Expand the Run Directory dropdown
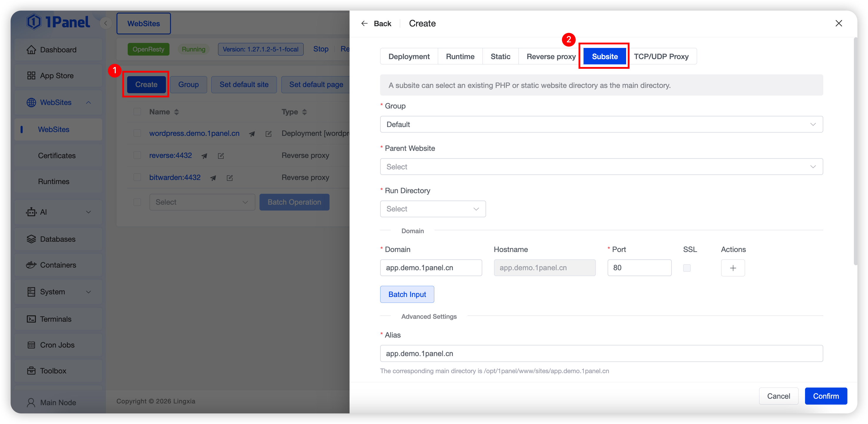Viewport: 868px width, 424px height. pyautogui.click(x=433, y=209)
